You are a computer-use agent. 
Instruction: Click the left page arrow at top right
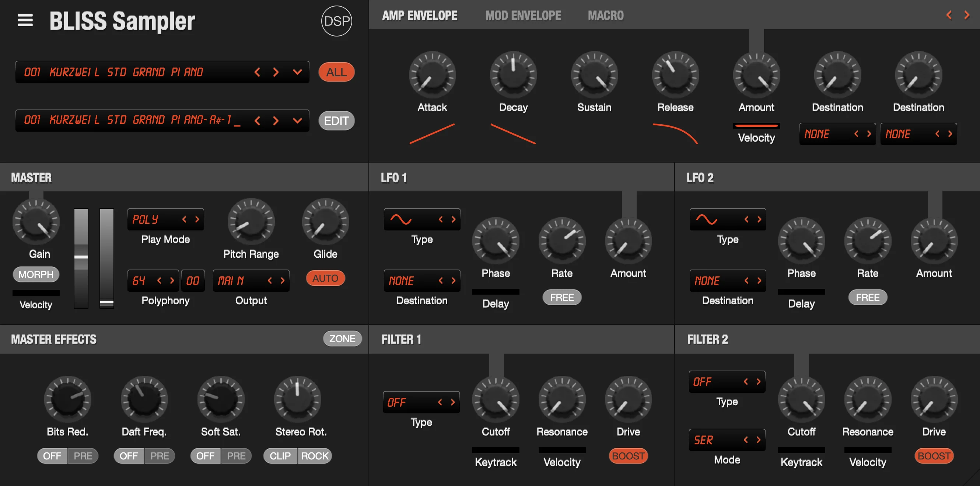(949, 15)
